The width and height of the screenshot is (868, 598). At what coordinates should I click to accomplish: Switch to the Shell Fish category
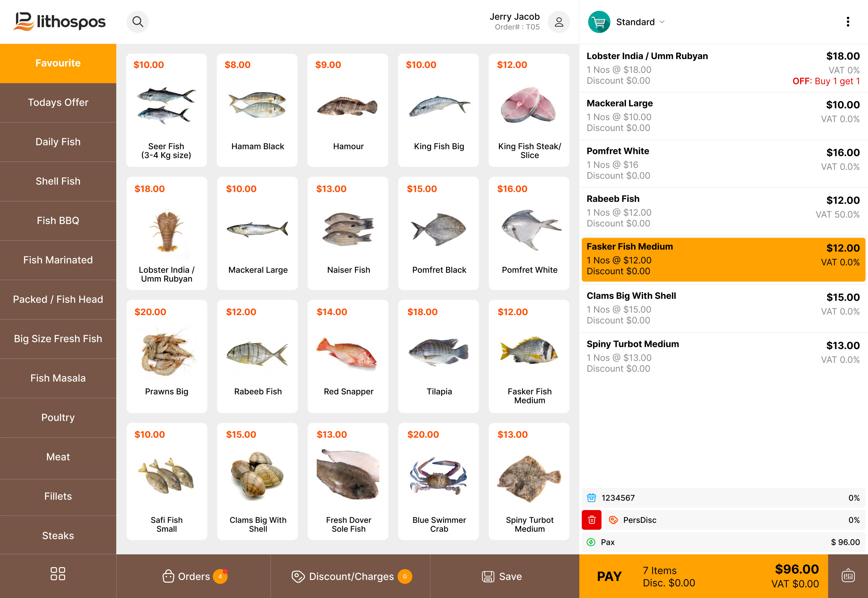tap(58, 182)
